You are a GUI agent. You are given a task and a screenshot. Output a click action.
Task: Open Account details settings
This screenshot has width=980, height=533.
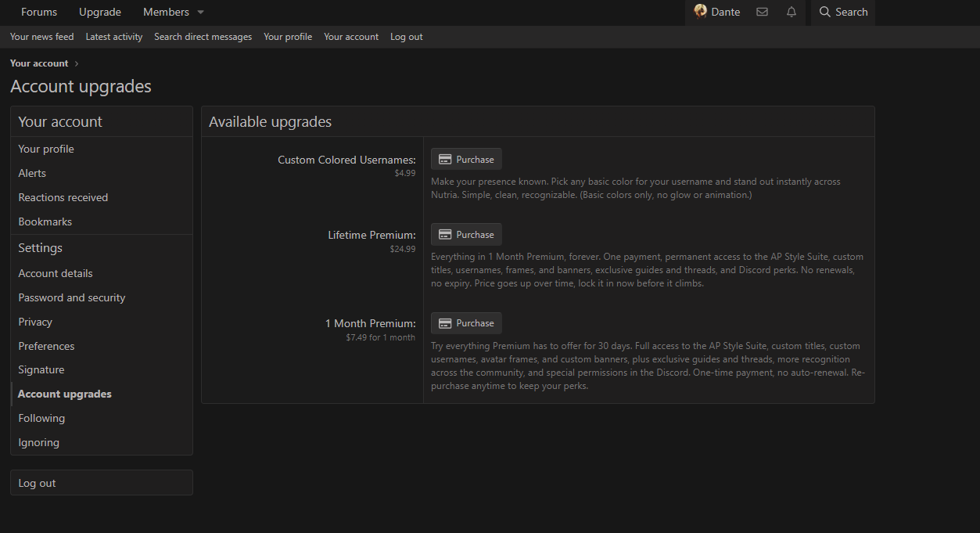click(x=102, y=273)
